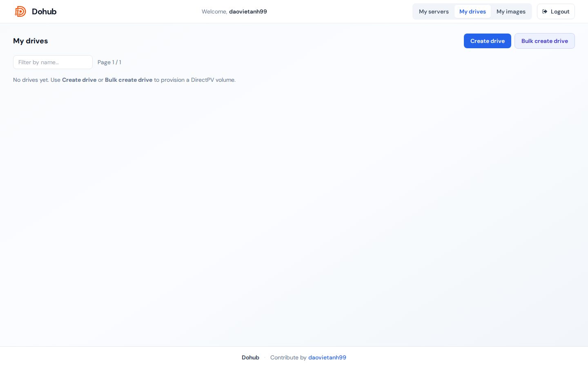Click the Dohub footer text
This screenshot has width=588, height=368.
click(x=250, y=357)
